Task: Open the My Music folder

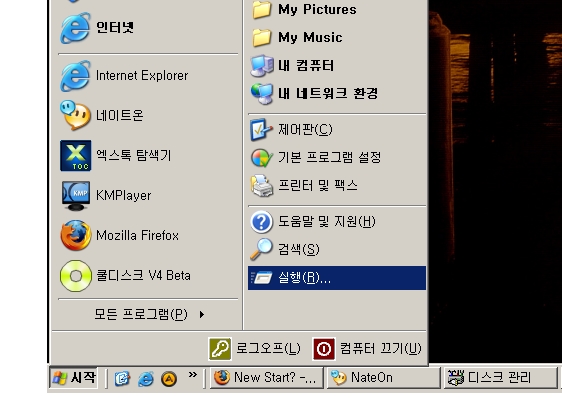Action: pos(337,37)
